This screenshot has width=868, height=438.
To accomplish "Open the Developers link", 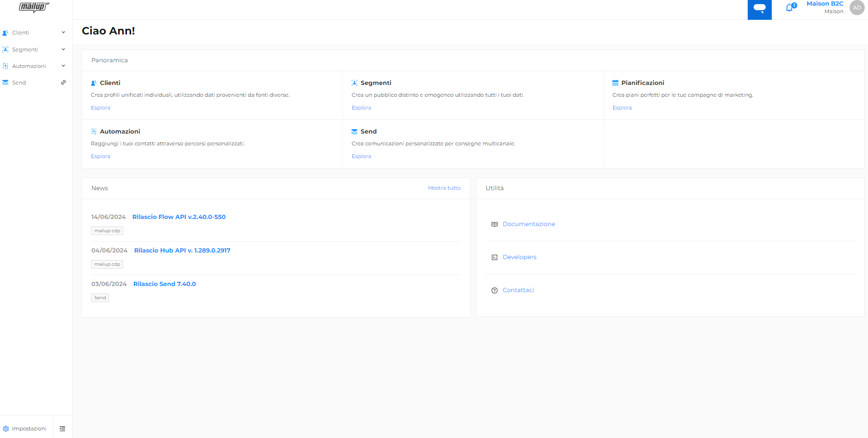I will (519, 257).
